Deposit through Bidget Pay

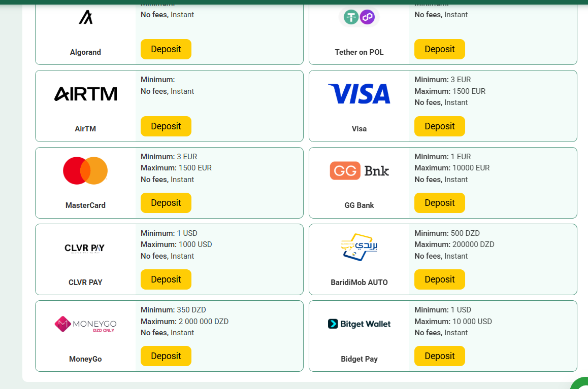(440, 356)
